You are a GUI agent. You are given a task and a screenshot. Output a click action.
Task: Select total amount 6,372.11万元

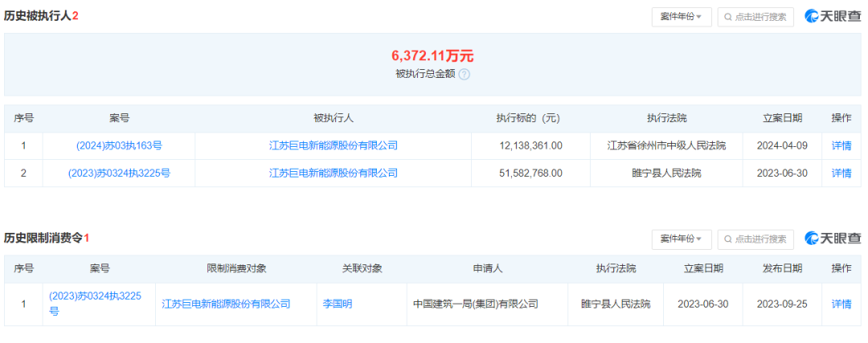coord(433,56)
